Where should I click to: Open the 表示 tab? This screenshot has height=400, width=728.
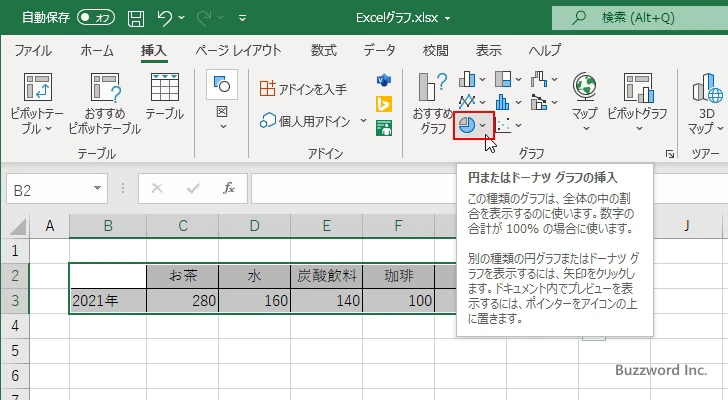pyautogui.click(x=488, y=50)
